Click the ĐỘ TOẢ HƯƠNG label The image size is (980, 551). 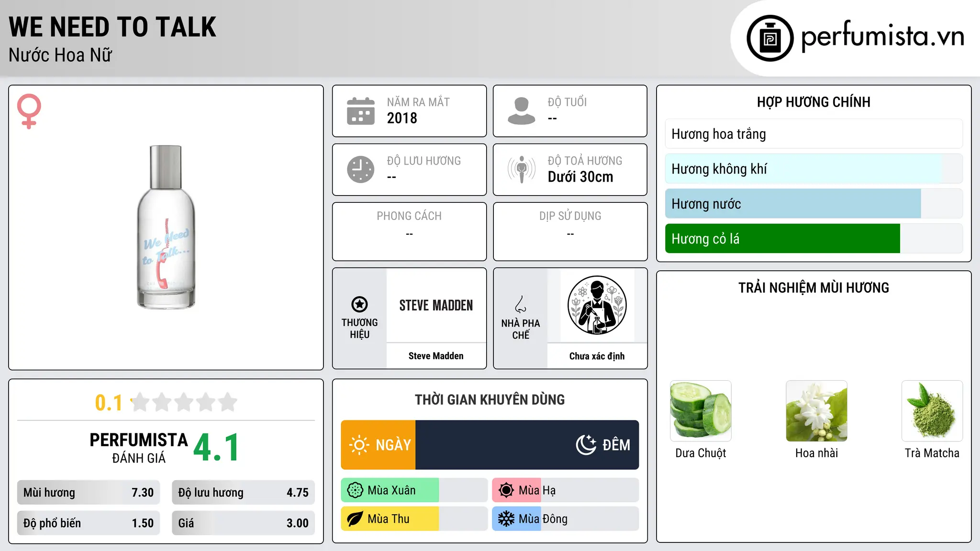pos(585,161)
